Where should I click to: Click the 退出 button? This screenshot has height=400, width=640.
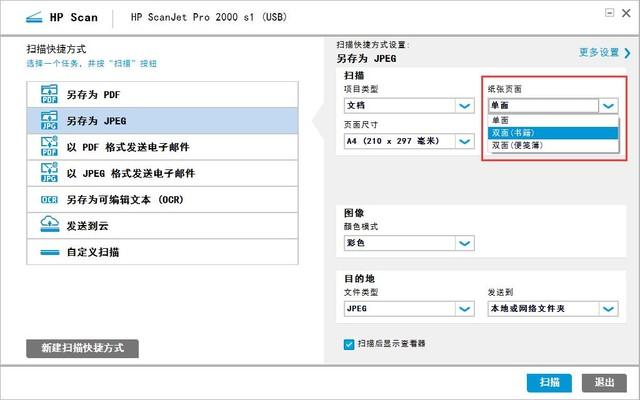click(x=604, y=382)
